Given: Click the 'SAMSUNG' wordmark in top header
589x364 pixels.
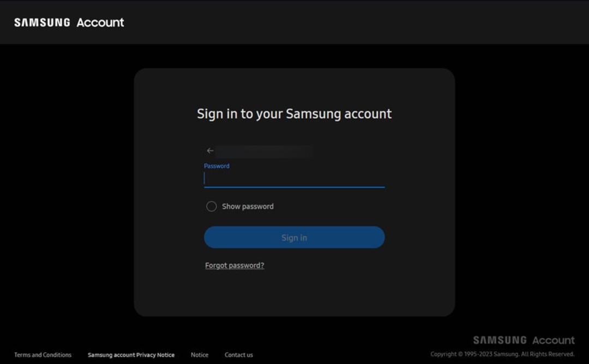Looking at the screenshot, I should click(x=42, y=22).
